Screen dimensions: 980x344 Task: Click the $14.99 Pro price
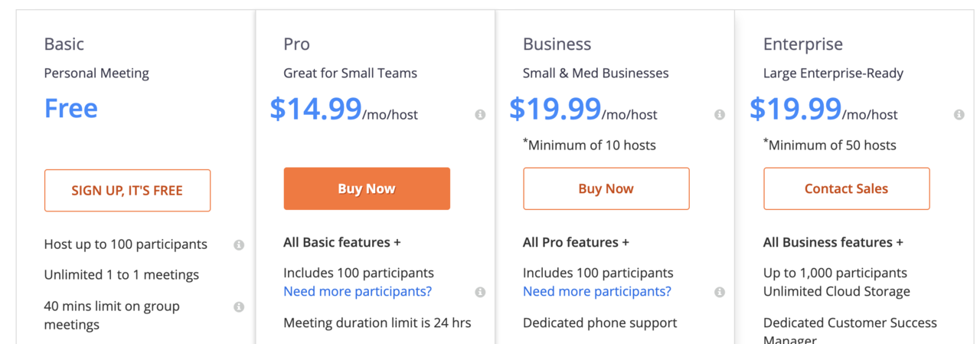point(315,110)
